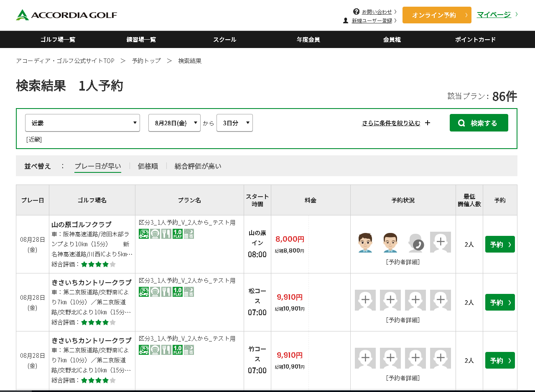Click the cart icon in the 松コース plan row
Image resolution: width=535 pixels, height=392 pixels.
(144, 292)
